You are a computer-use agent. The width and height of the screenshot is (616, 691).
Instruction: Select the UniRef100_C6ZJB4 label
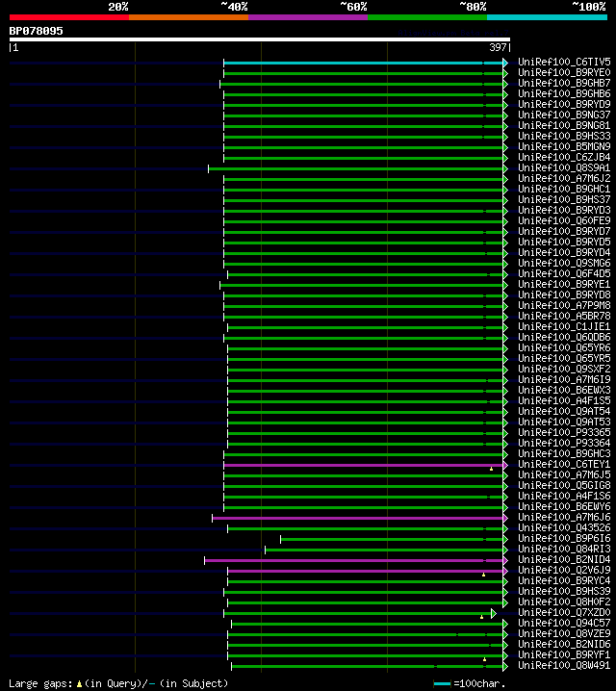pyautogui.click(x=564, y=157)
